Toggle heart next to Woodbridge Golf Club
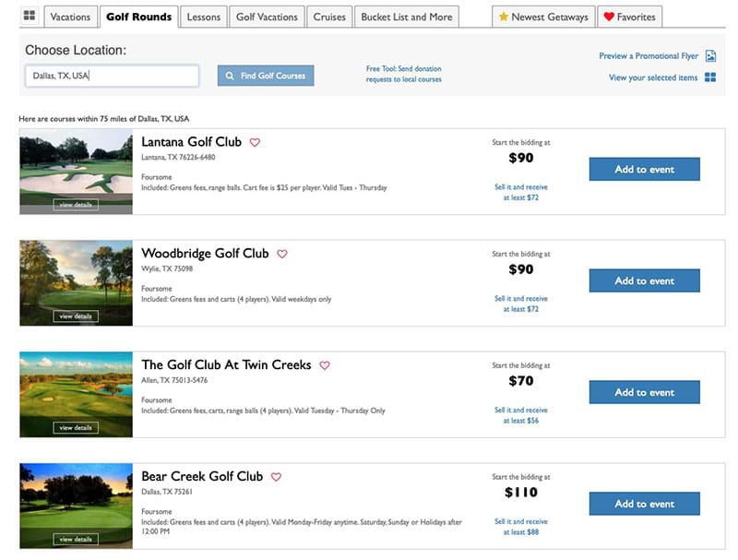This screenshot has height=560, width=738. [x=282, y=254]
